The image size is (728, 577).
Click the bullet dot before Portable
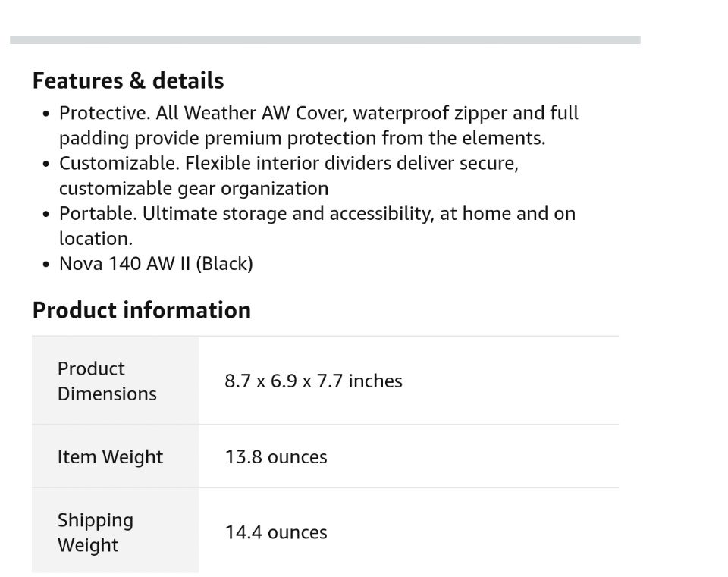(x=47, y=214)
